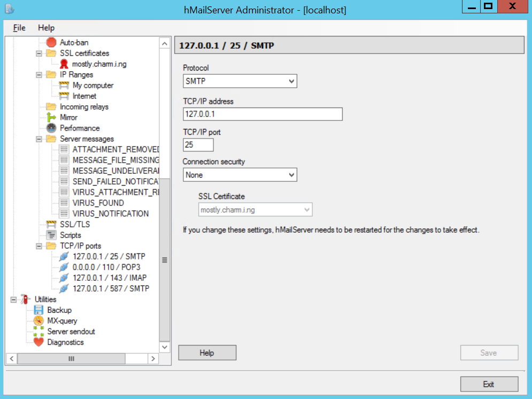Select MESSAGE_UNDELIVERABLE tree item
Viewport: 532px width, 399px height.
pos(115,171)
